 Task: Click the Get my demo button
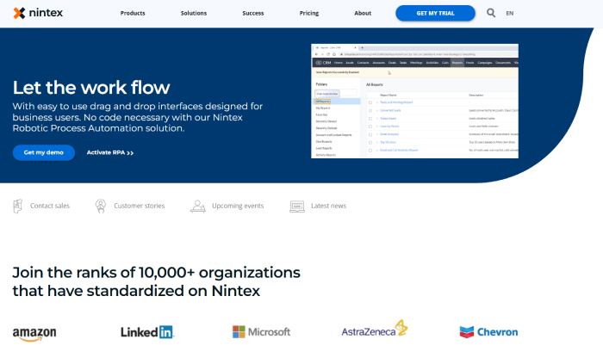[x=44, y=152]
